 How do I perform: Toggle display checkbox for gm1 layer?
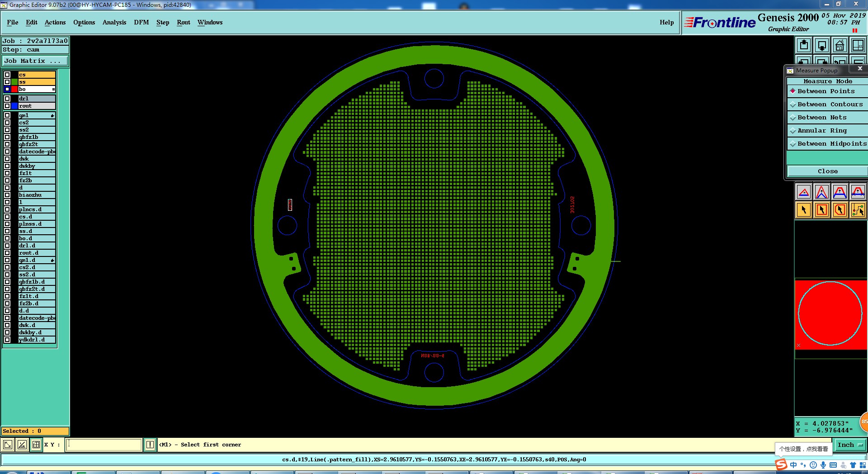click(7, 115)
